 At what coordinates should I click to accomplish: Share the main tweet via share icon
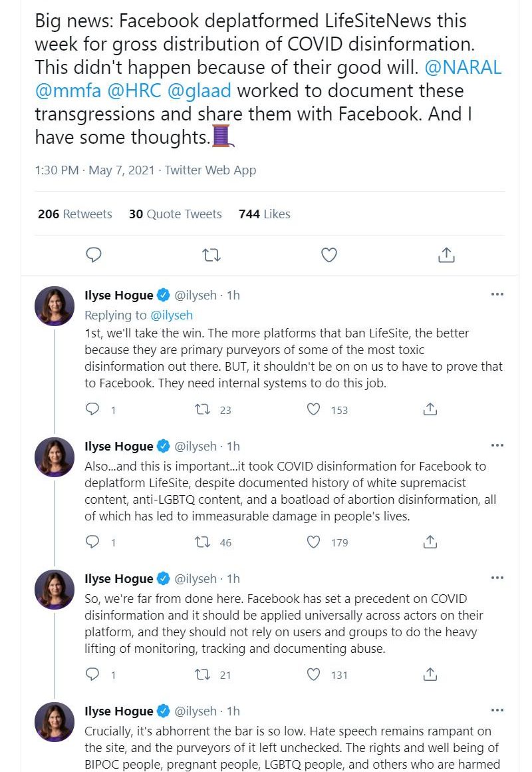446,255
